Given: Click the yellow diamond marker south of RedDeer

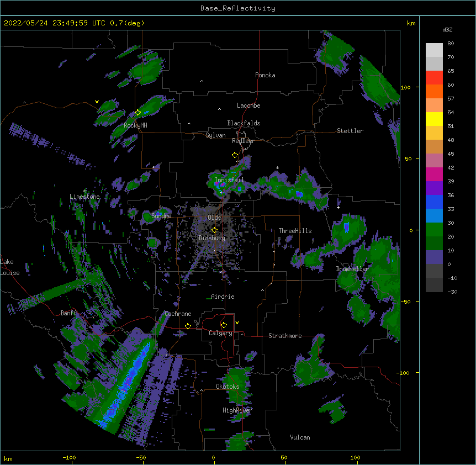Looking at the screenshot, I should (x=235, y=155).
